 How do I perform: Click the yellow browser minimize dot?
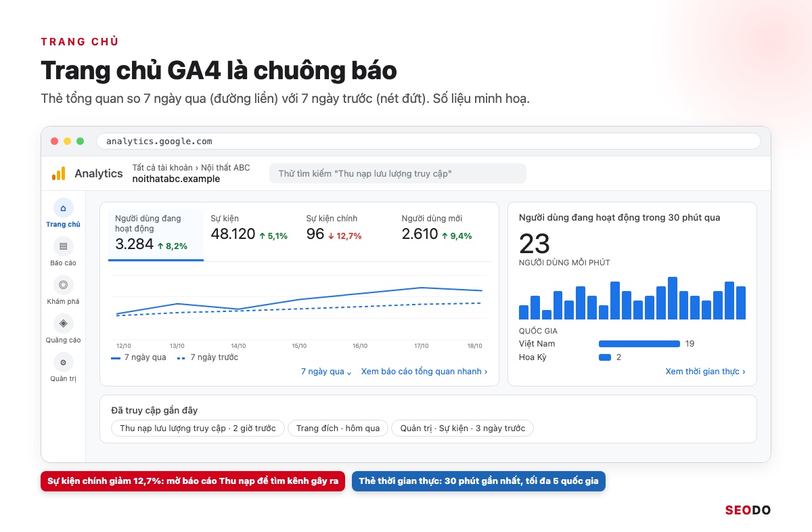point(67,141)
